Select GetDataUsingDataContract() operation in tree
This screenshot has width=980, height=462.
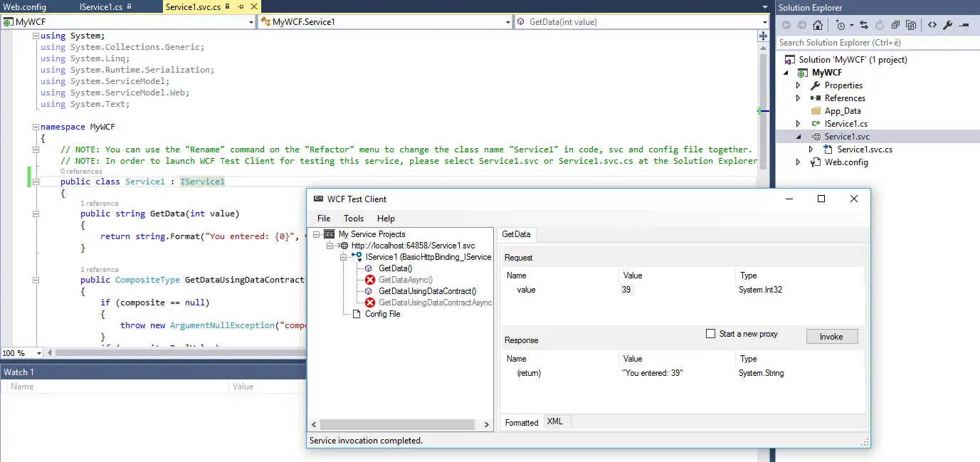(x=427, y=291)
